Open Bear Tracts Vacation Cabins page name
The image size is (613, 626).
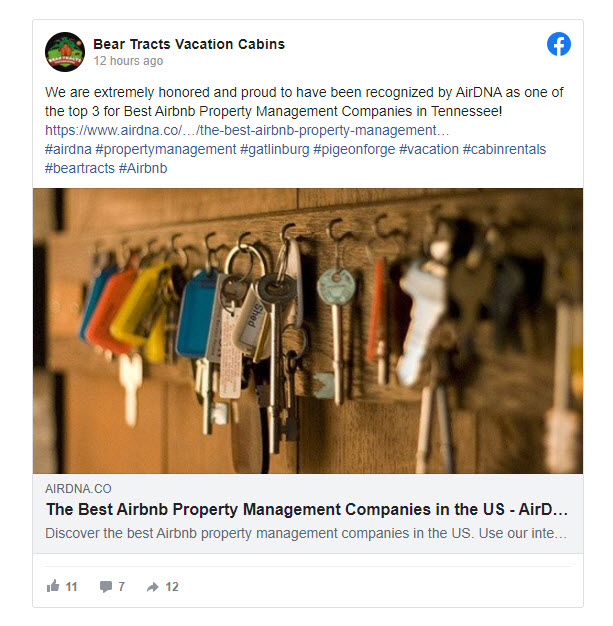click(189, 44)
